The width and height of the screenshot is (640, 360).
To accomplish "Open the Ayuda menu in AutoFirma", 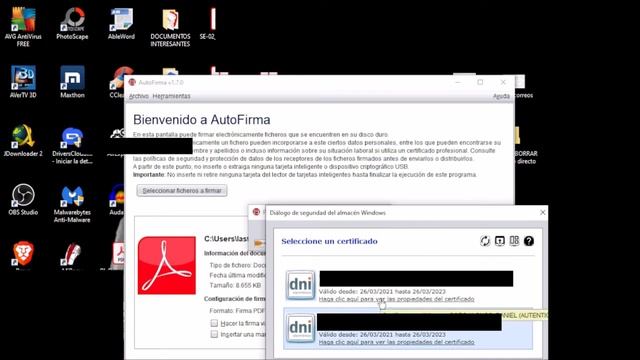I will (x=501, y=96).
